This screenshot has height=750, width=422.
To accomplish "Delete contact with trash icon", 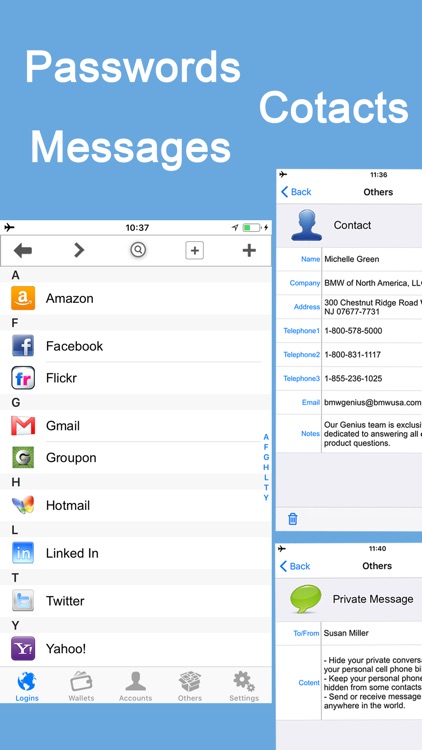I will click(293, 519).
